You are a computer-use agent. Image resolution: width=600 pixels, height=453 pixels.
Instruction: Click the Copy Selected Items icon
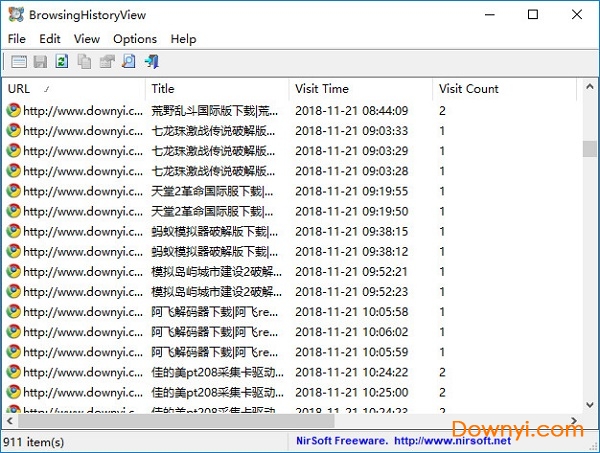coord(84,62)
